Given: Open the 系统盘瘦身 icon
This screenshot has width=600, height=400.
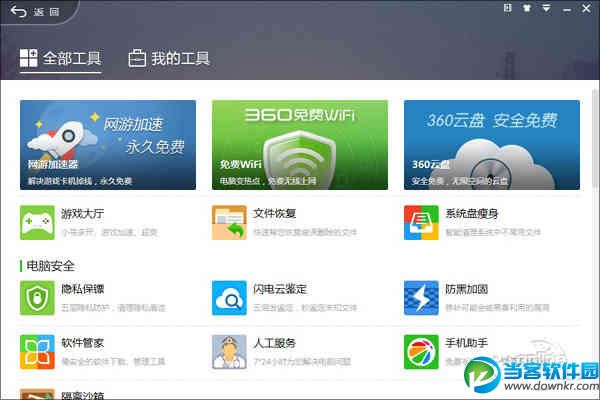Looking at the screenshot, I should (x=421, y=222).
